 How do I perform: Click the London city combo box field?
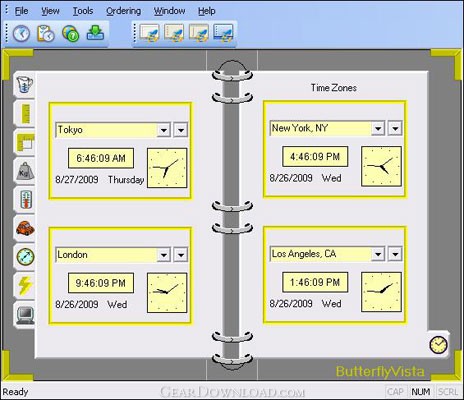coord(113,255)
